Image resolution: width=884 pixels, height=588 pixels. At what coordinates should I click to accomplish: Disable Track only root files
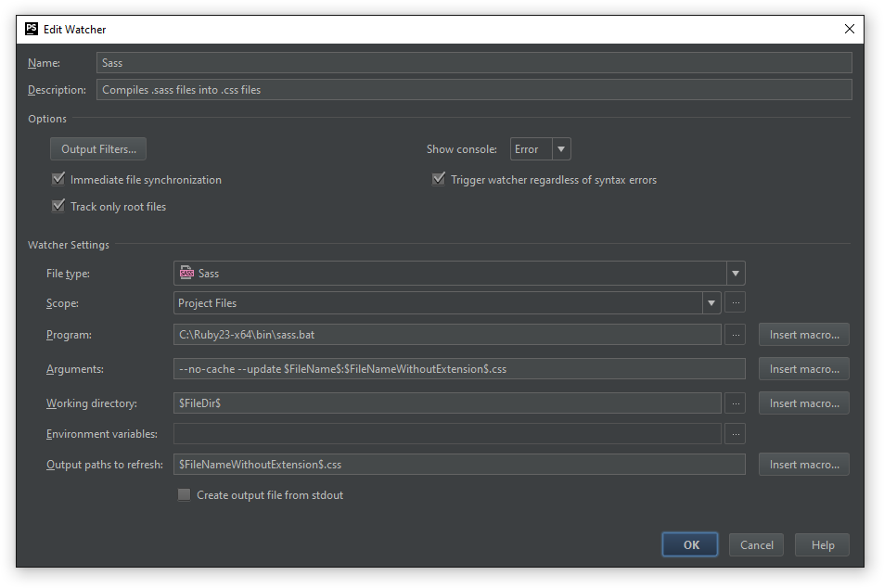[58, 207]
